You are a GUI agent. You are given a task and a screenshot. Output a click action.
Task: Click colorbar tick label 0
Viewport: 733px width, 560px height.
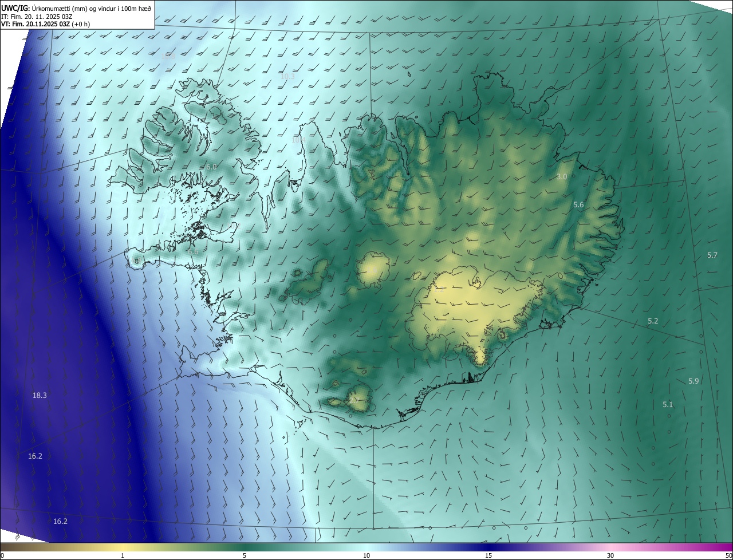[x=2, y=555]
